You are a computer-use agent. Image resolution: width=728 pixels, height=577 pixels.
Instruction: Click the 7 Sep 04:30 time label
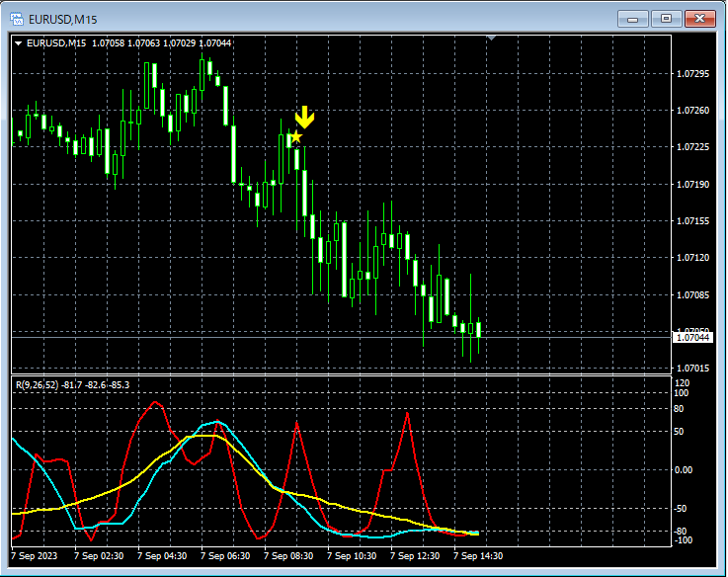(x=162, y=555)
